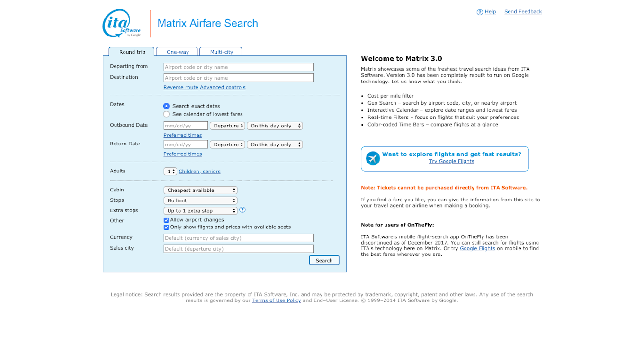Image resolution: width=644 pixels, height=354 pixels.
Task: Switch to the Multi-city tab
Action: pos(221,52)
